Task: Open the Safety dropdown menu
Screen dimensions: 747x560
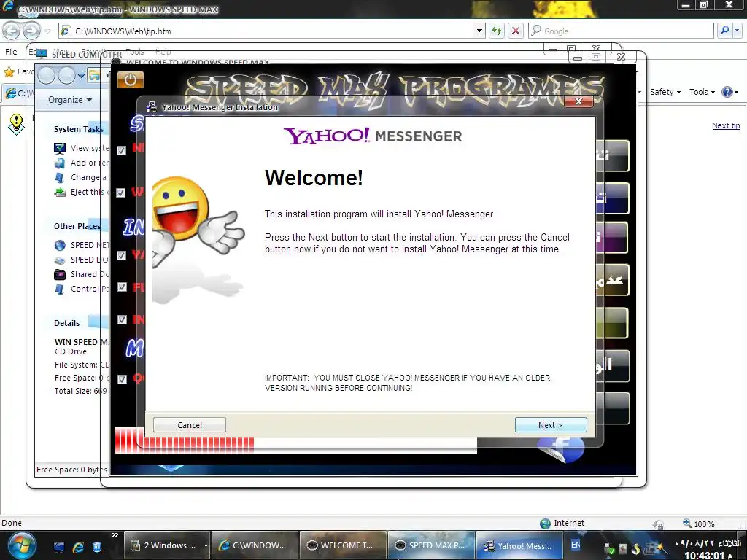Action: coord(665,92)
